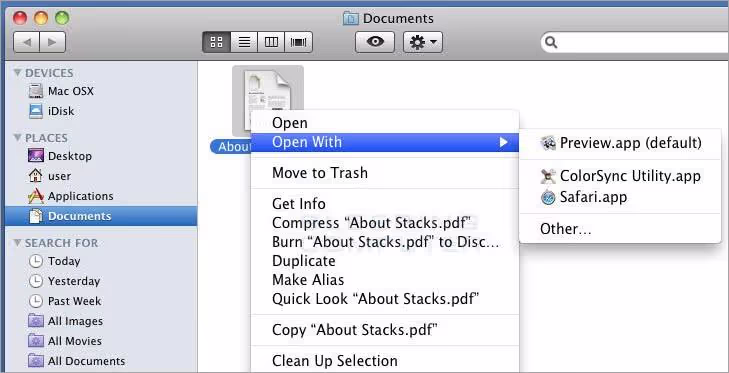
Task: Click the yellow minimize window button
Action: [41, 18]
